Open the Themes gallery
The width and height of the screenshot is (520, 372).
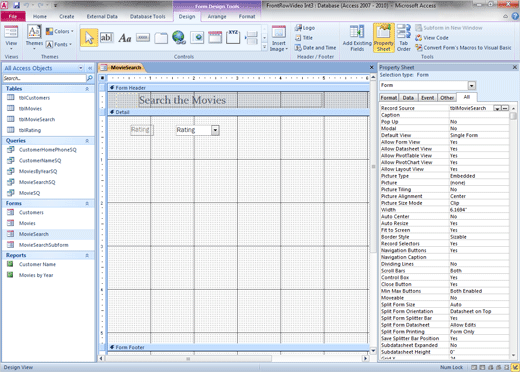[x=34, y=37]
